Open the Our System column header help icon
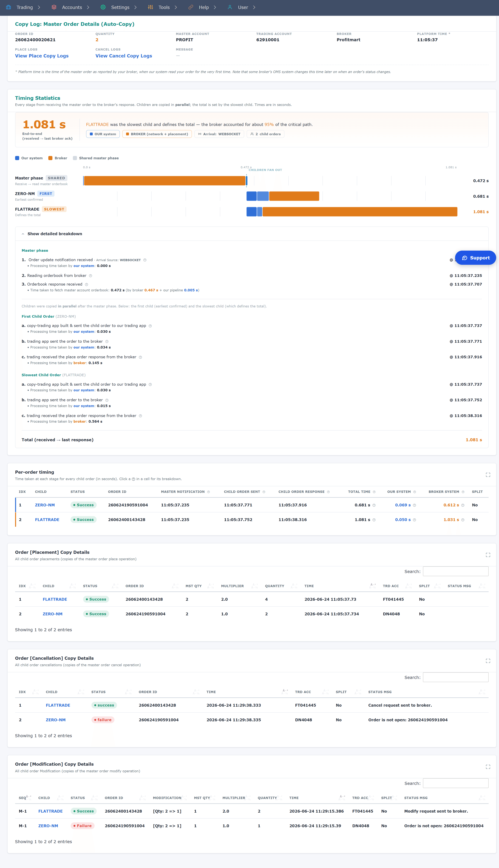 (415, 492)
